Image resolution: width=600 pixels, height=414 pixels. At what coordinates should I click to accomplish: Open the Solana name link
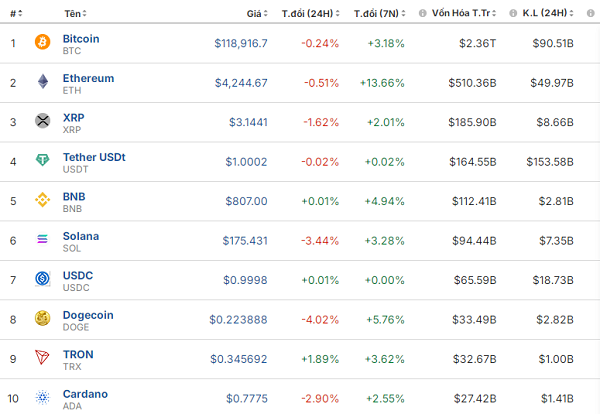(x=81, y=236)
